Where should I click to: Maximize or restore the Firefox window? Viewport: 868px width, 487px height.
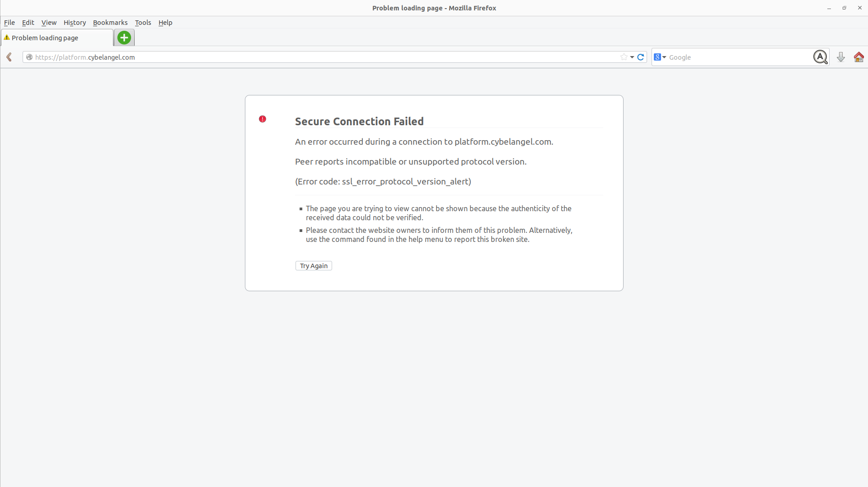pos(844,8)
